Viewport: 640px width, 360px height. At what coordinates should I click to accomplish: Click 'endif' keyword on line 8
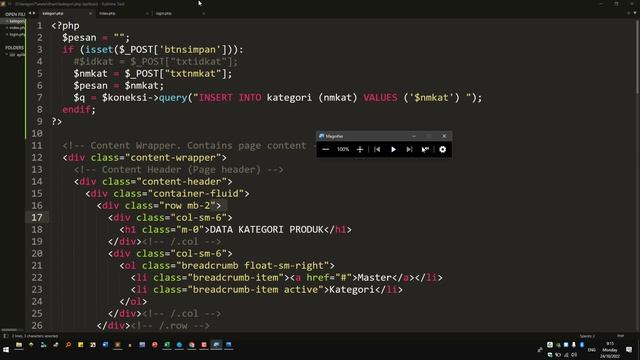tap(76, 110)
